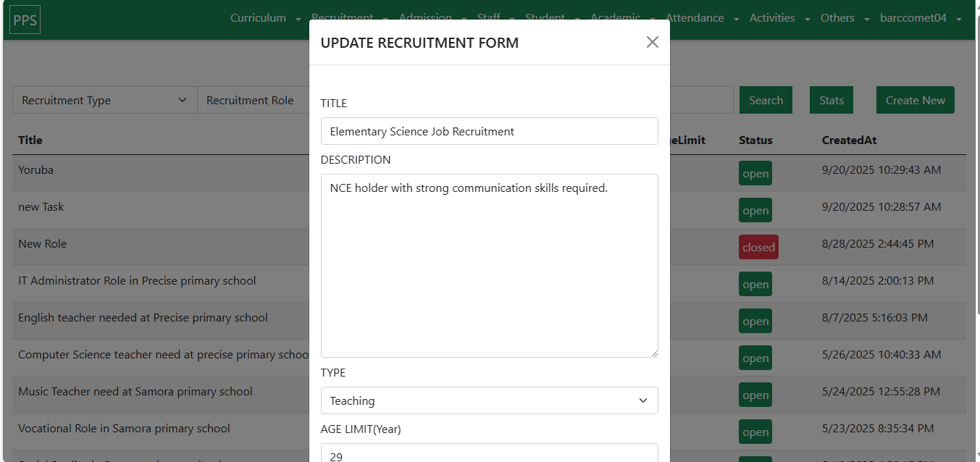Open the barccomet04 user menu
This screenshot has height=462, width=980.
point(920,18)
